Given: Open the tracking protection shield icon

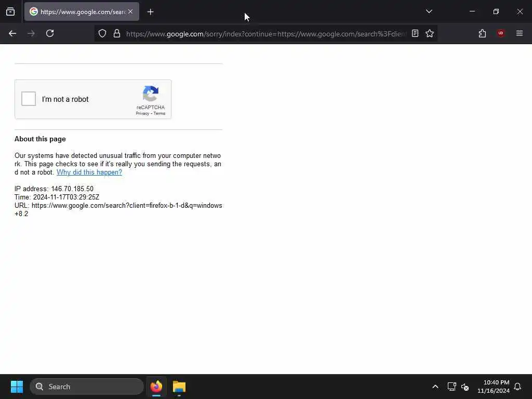Looking at the screenshot, I should [102, 33].
